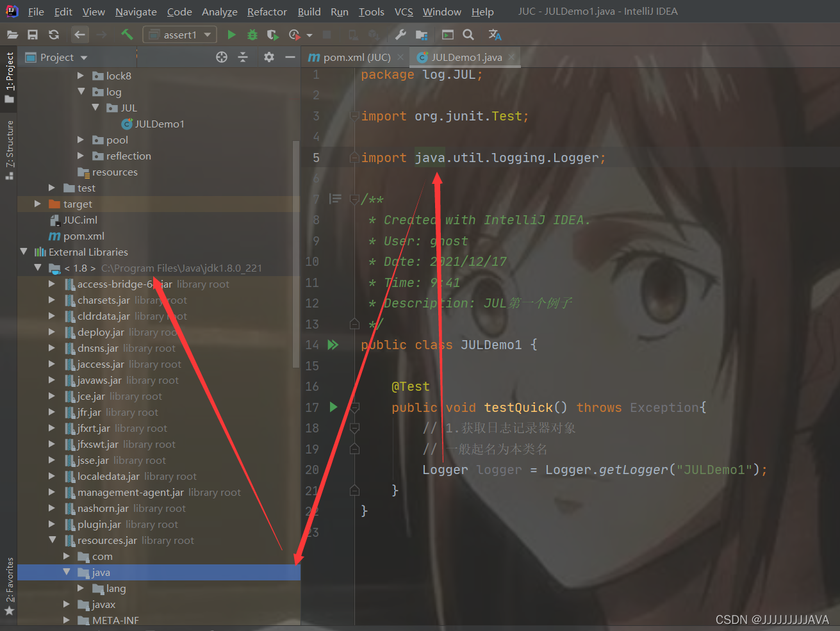Screen dimensions: 840x631
Task: Open the assert1 run configuration dropdown
Action: [x=180, y=35]
